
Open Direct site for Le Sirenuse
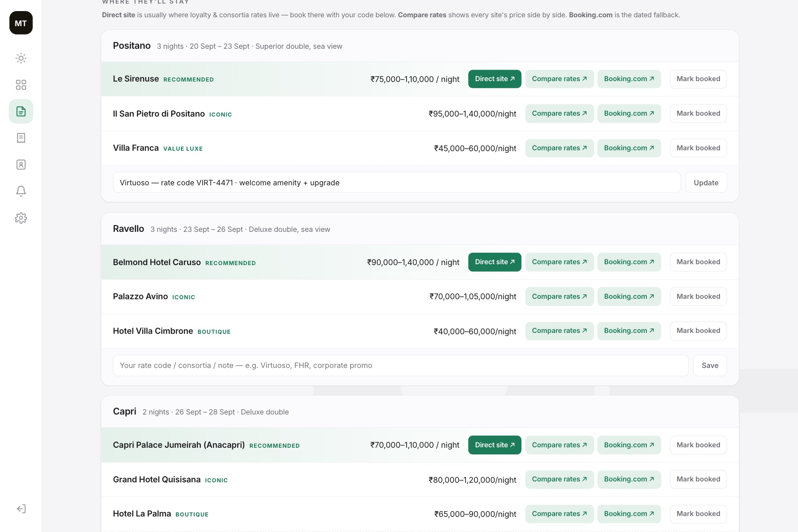[495, 79]
